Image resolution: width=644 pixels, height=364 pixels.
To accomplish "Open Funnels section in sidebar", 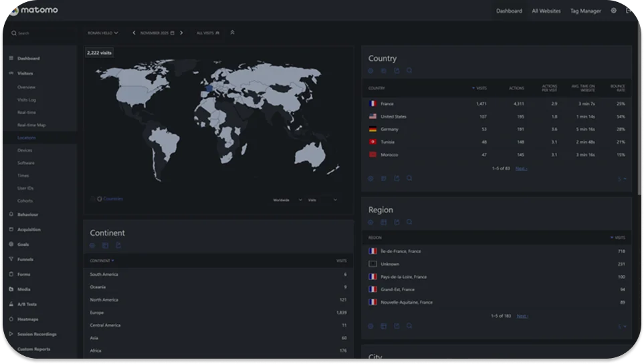I will (x=25, y=259).
